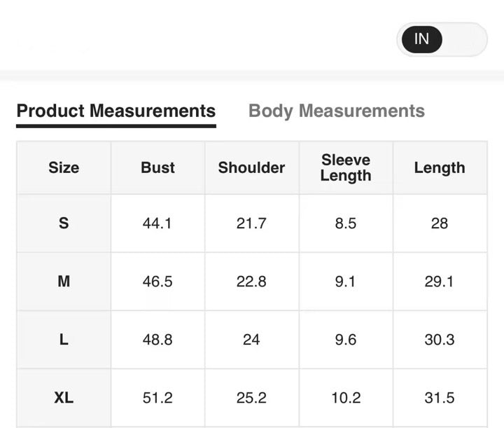Click the size M row label
The width and height of the screenshot is (504, 428).
[64, 282]
